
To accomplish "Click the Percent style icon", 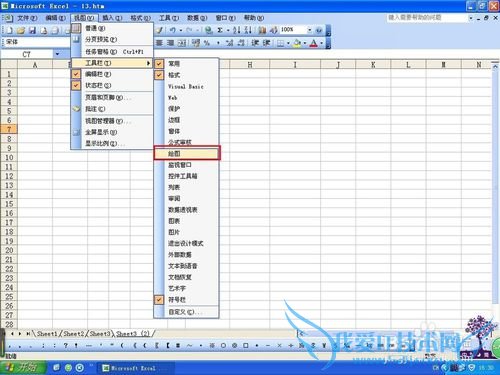I will pyautogui.click(x=207, y=43).
